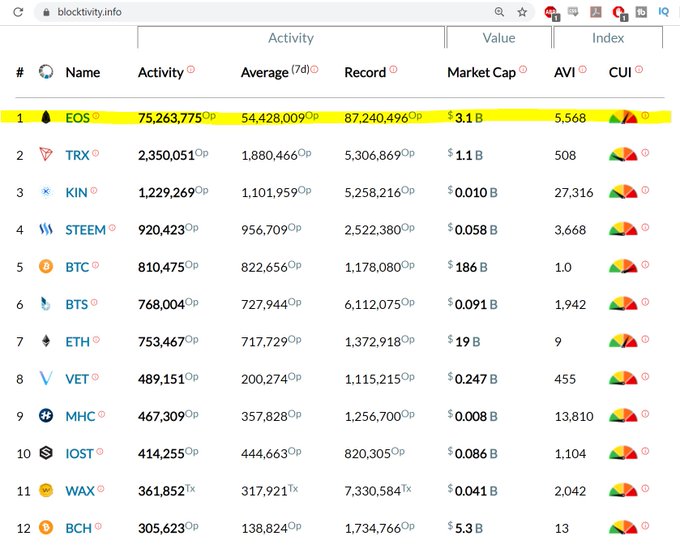Click the EOS coin logo

[46, 118]
